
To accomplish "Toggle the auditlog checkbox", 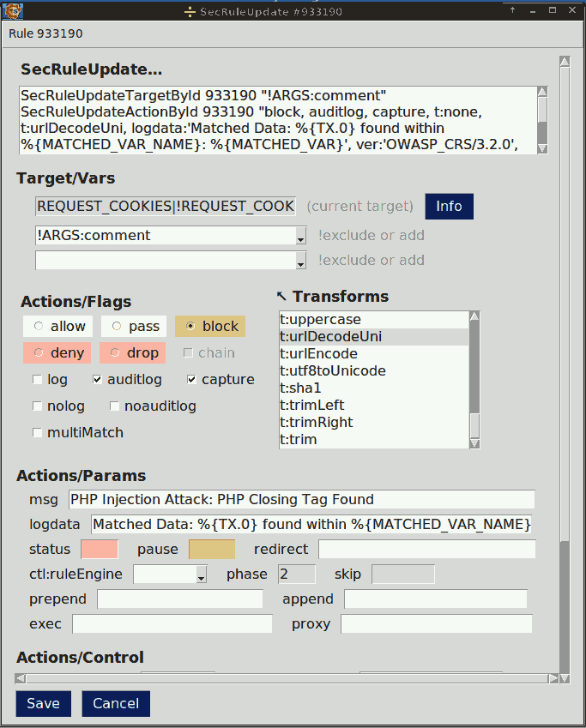I will (x=98, y=380).
